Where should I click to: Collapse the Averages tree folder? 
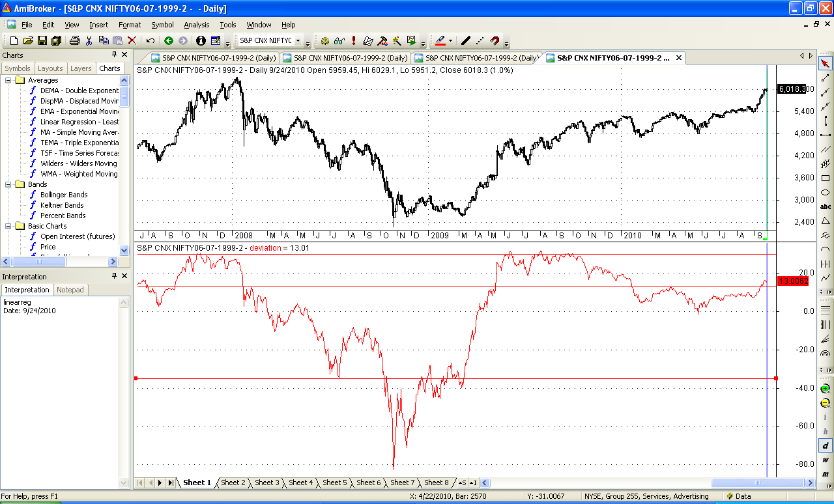click(8, 80)
